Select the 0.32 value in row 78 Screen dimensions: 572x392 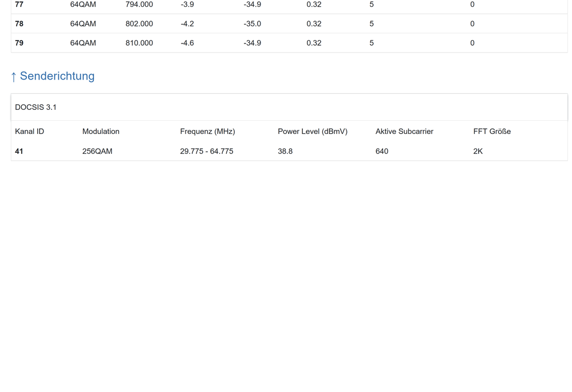(x=314, y=23)
